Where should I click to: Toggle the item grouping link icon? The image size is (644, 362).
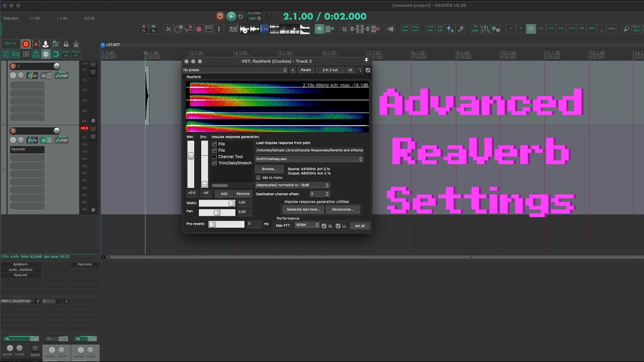pyautogui.click(x=16, y=54)
